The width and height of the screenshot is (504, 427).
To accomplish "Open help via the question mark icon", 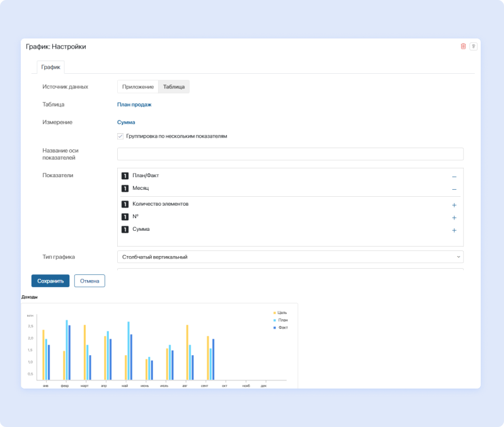I will (x=473, y=46).
